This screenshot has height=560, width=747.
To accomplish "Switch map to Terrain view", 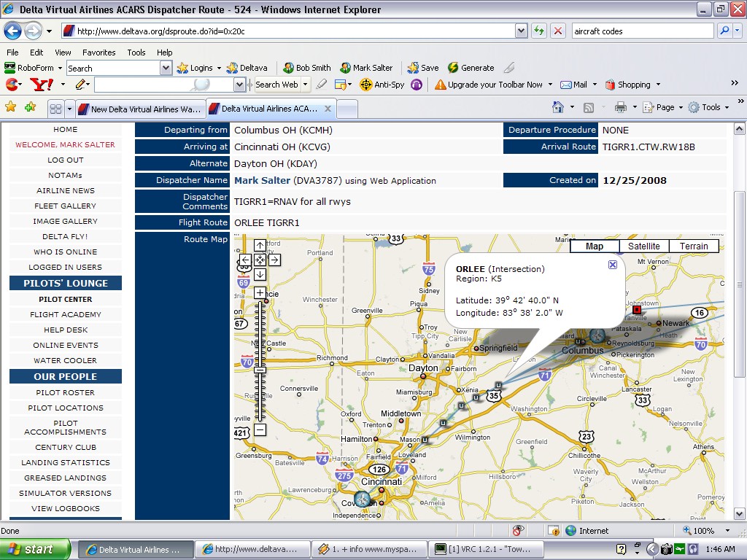I will click(x=694, y=246).
